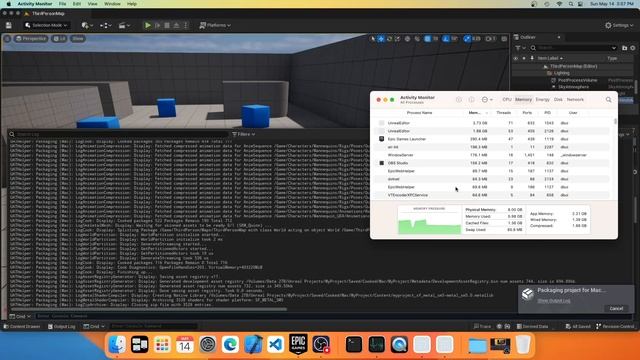This screenshot has width=640, height=360.
Task: Open the Add content dropdown in toolbar
Action: pos(87,25)
